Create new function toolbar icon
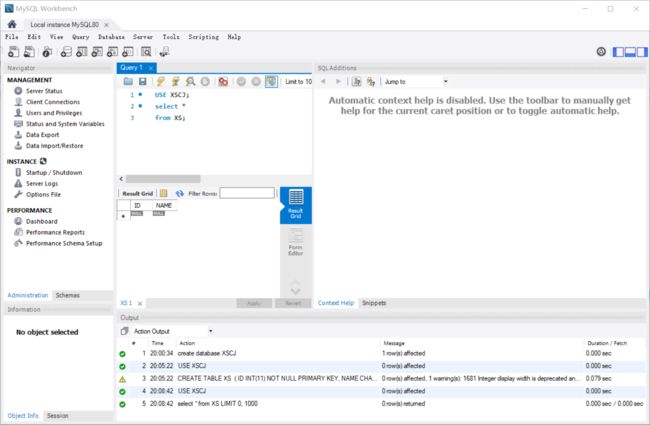Screen dimensions: 650x425 point(128,52)
